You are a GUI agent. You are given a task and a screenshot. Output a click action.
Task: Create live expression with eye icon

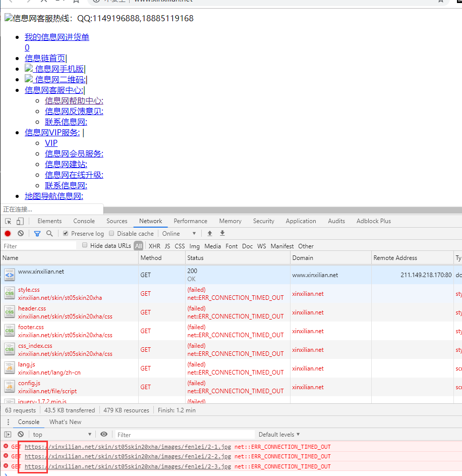click(x=104, y=435)
